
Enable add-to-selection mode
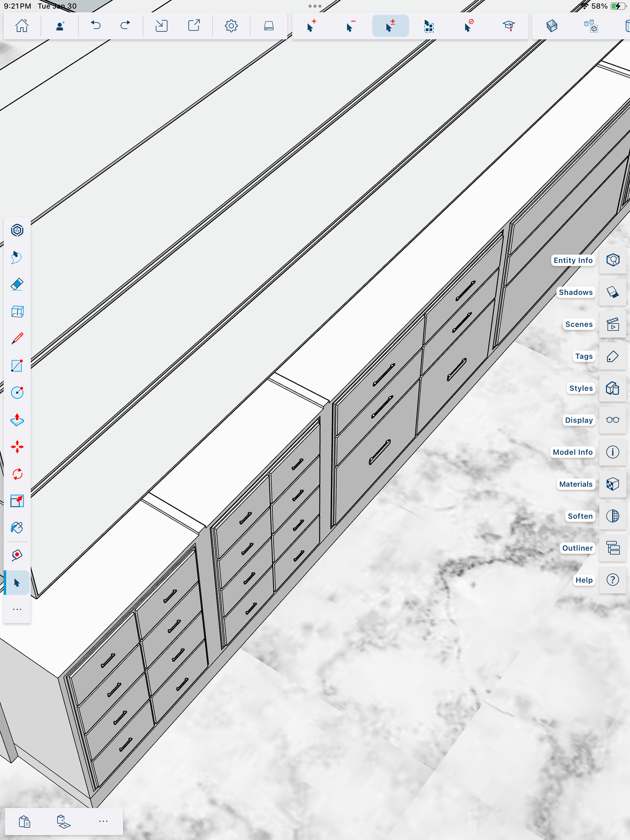point(311,26)
